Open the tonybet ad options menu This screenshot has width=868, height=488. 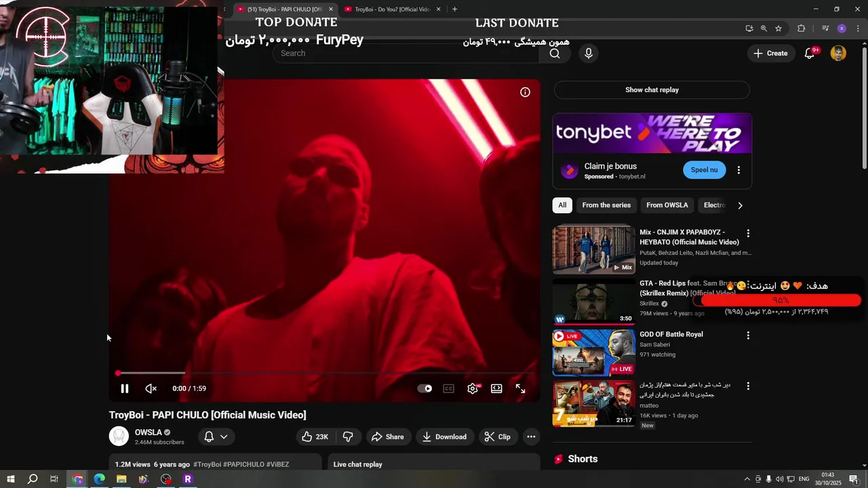(x=738, y=170)
